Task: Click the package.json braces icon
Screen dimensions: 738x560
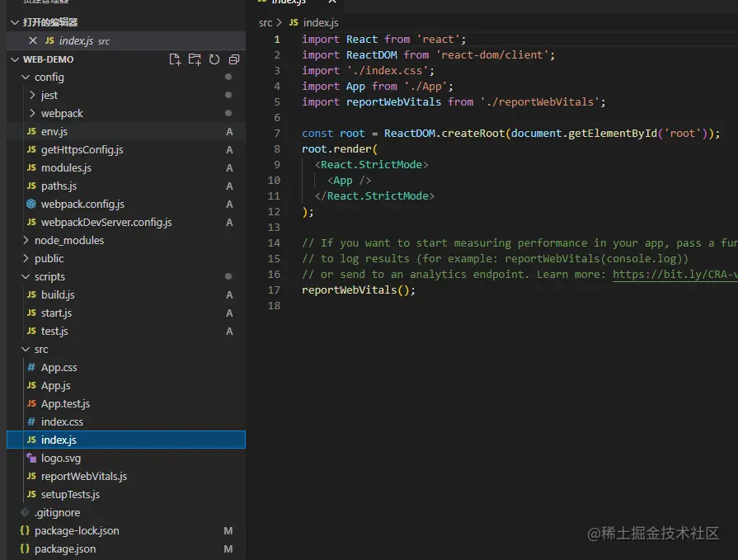Action: (x=25, y=548)
